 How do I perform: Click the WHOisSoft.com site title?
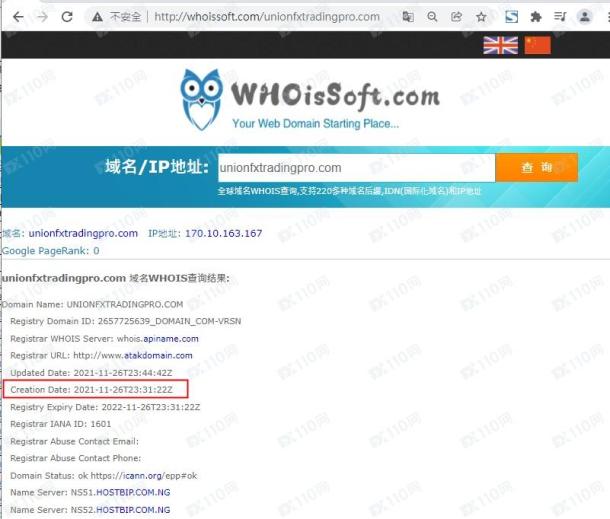coord(335,95)
